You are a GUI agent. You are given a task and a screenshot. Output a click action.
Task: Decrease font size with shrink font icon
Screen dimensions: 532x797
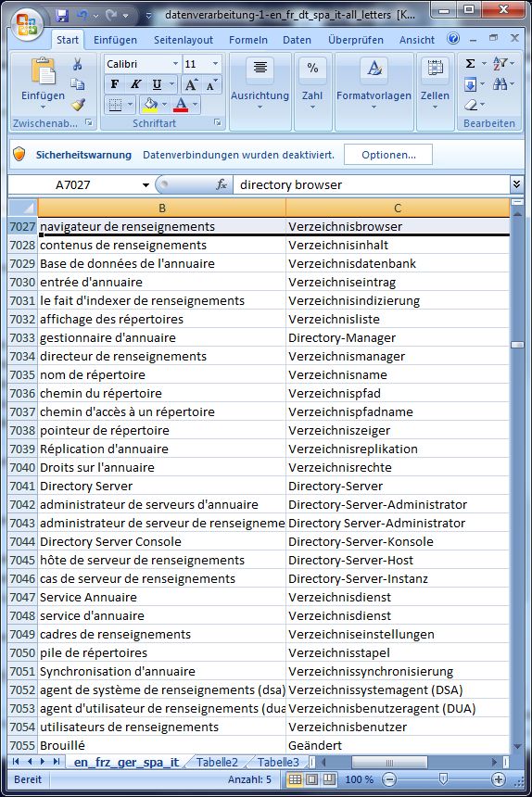click(x=211, y=85)
